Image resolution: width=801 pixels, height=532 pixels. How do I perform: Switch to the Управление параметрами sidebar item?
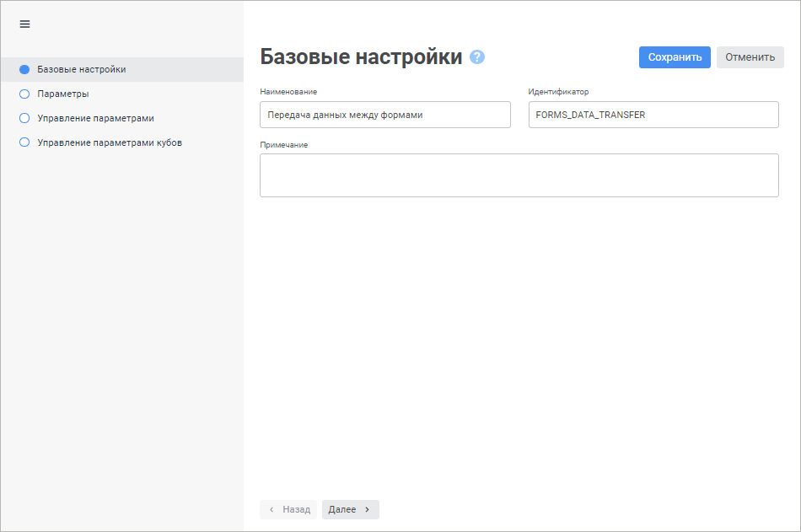95,118
